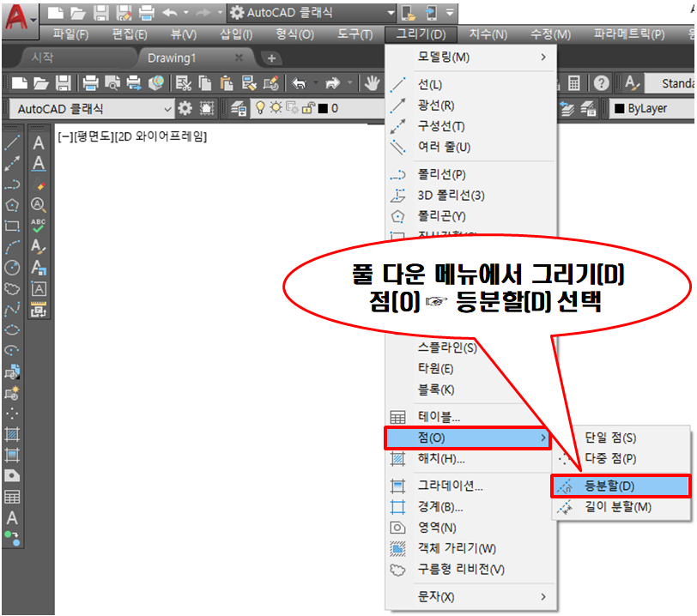Click viewport label [2D 와이어프레임]
Screen dimensions: 697x616
(161, 136)
